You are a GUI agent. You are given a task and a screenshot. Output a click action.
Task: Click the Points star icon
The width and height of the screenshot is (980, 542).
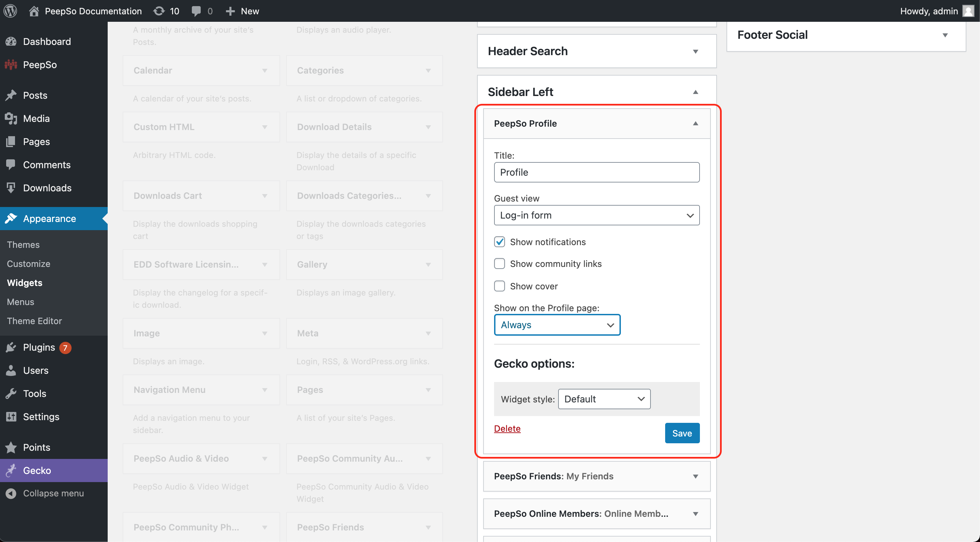point(11,447)
